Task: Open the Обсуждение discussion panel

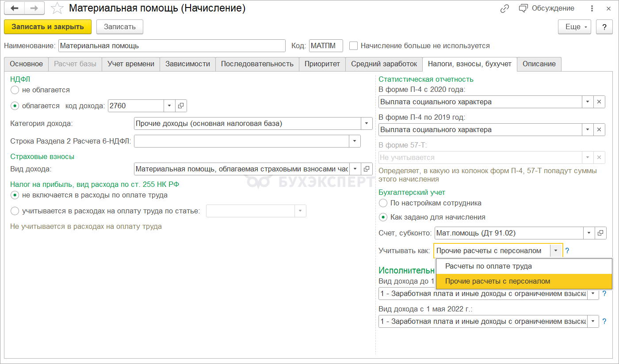Action: click(546, 8)
